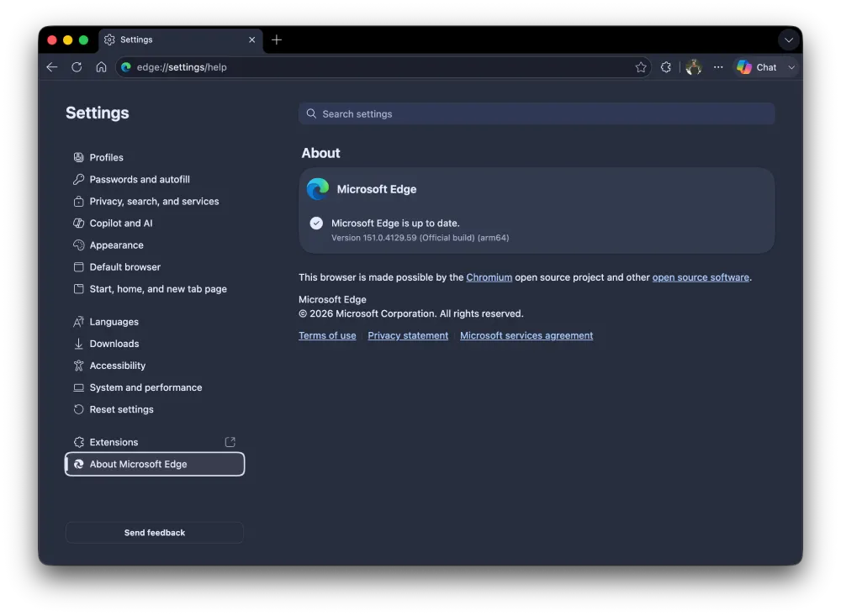Screen dimensions: 841x616
Task: Open the Terms of use link
Action: click(327, 335)
